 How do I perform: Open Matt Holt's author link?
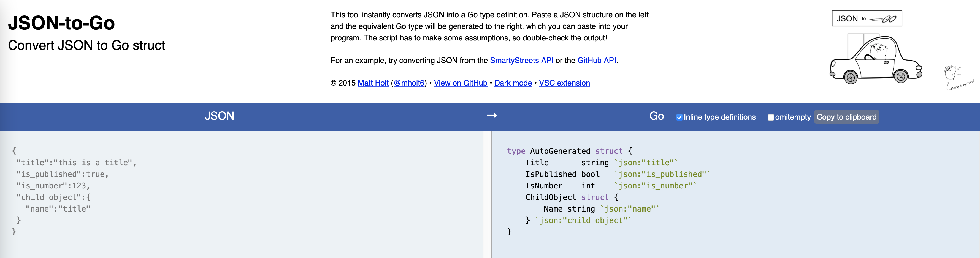coord(373,83)
